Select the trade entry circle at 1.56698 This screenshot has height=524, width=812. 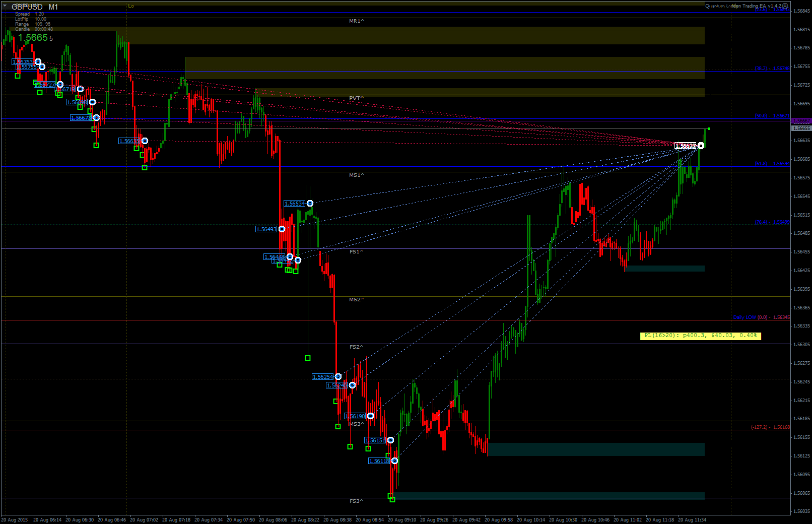click(x=92, y=102)
